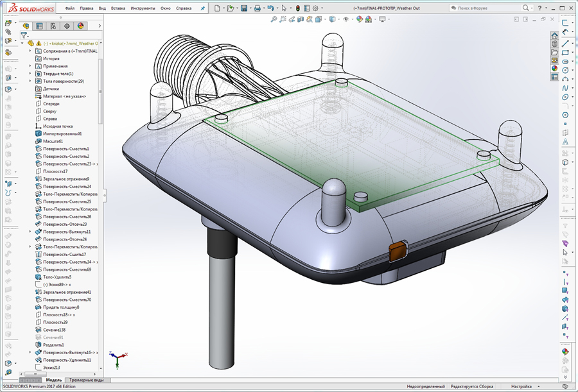Click the Save icon in top toolbar
The image size is (578, 392).
(x=244, y=8)
